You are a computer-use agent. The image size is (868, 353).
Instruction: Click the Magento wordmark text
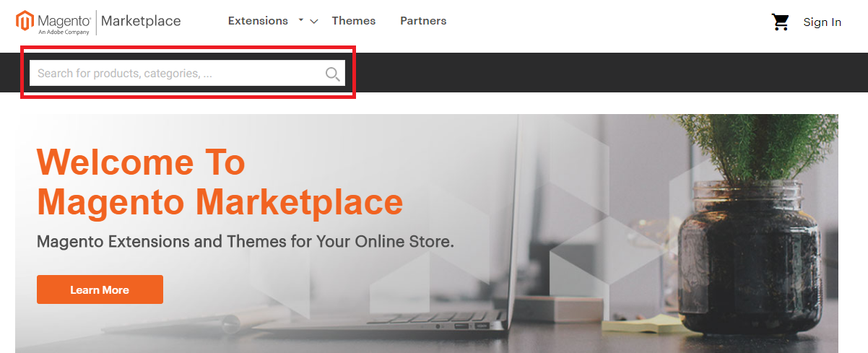point(64,19)
